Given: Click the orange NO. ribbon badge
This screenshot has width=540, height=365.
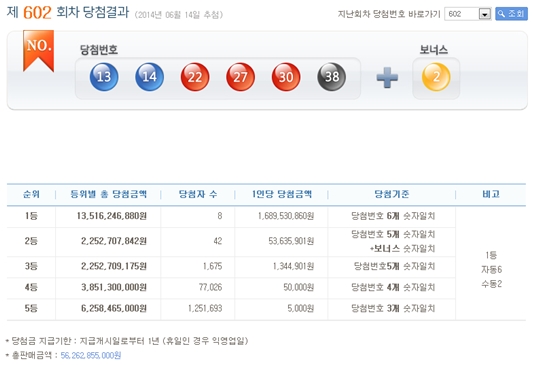Looking at the screenshot, I should click(x=39, y=51).
